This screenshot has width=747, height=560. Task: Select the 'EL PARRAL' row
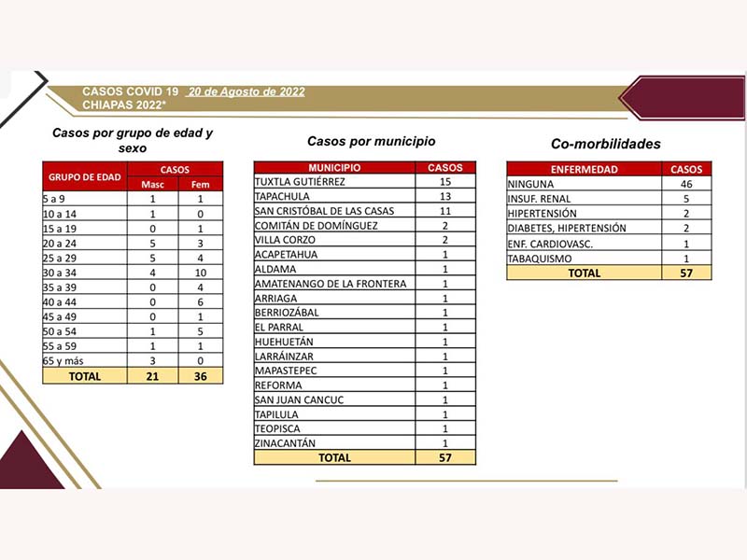pyautogui.click(x=365, y=328)
